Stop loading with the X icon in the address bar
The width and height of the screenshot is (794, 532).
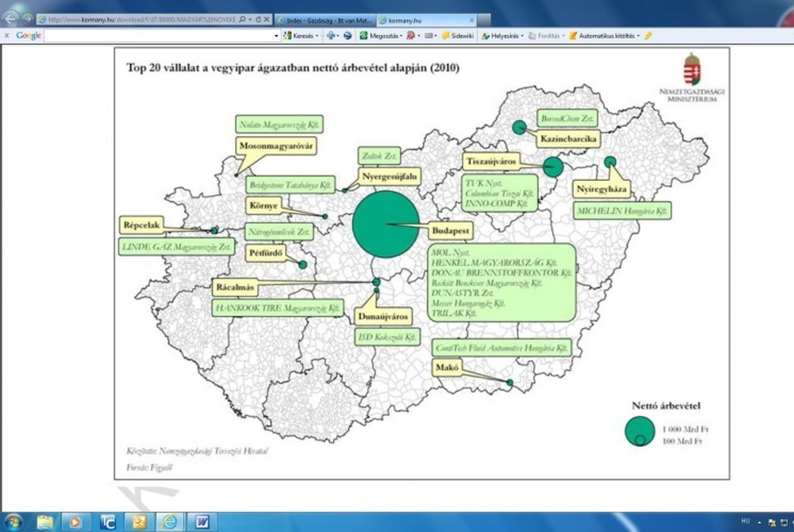point(267,19)
